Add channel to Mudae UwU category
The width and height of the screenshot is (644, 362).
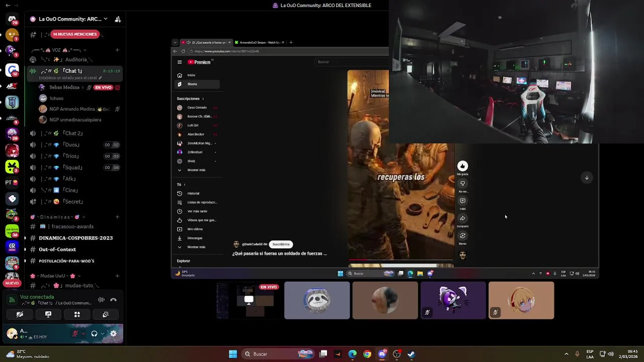(x=117, y=276)
